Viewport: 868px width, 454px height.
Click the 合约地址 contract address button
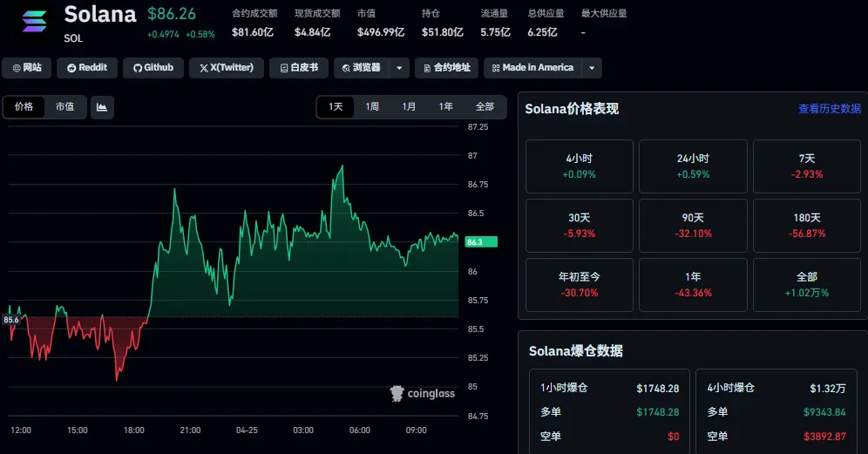pos(447,68)
